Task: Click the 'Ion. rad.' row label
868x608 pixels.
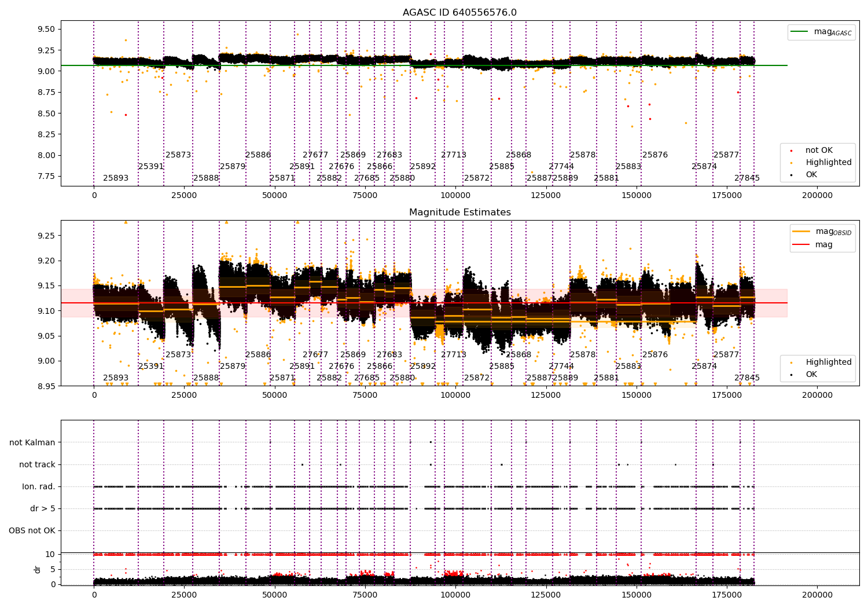Action: (39, 487)
